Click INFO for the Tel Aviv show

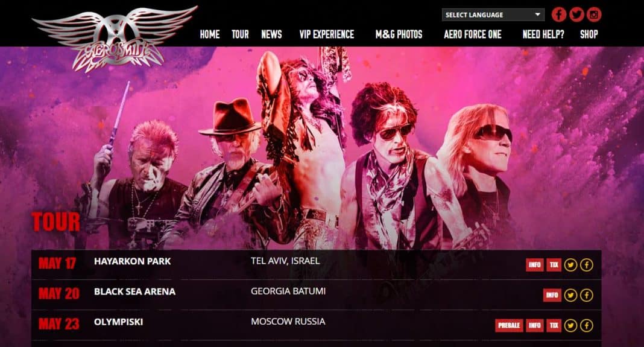[x=535, y=265]
